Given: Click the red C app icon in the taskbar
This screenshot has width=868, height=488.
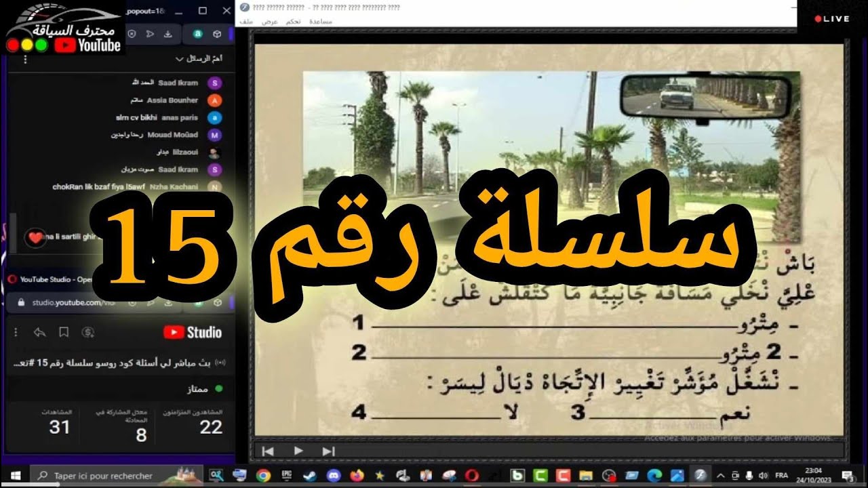Looking at the screenshot, I should tap(563, 476).
